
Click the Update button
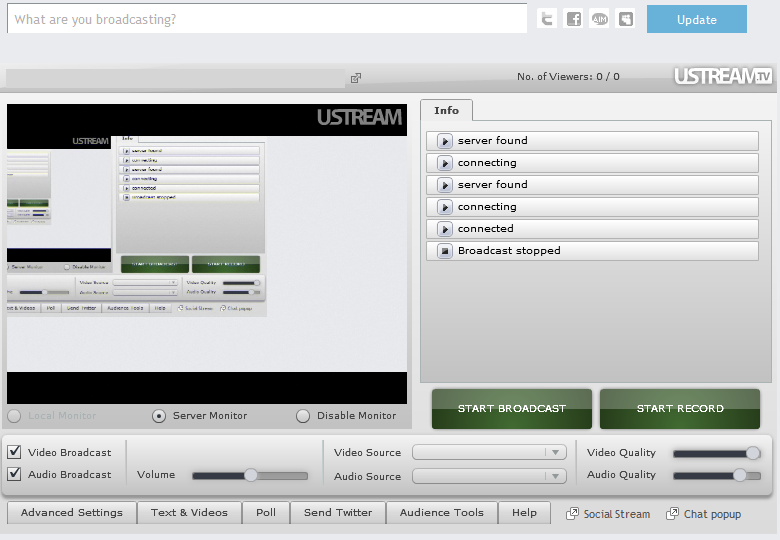point(696,19)
